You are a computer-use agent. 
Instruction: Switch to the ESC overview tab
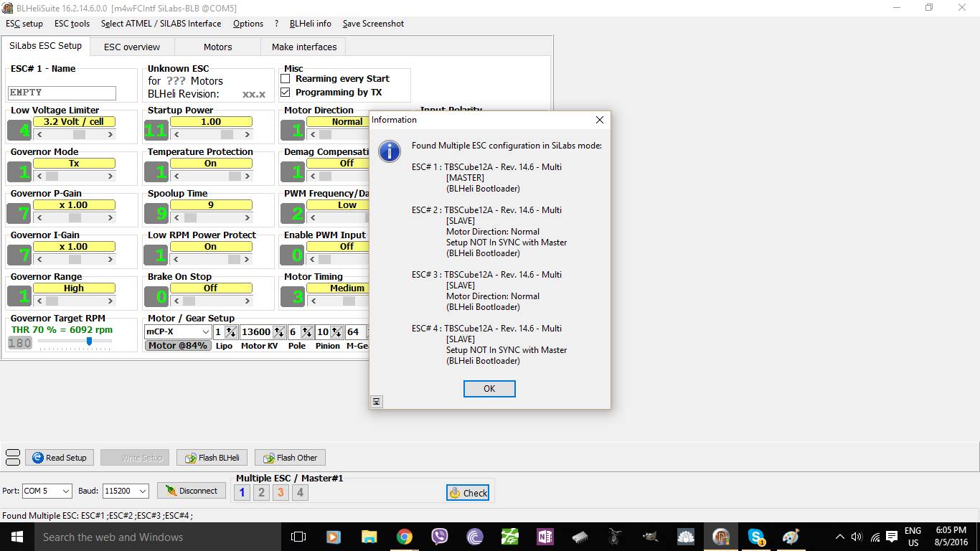click(132, 47)
